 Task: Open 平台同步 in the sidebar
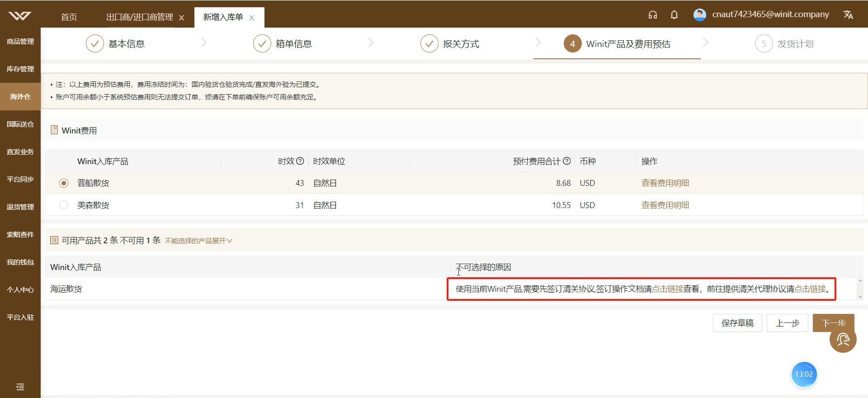[20, 179]
